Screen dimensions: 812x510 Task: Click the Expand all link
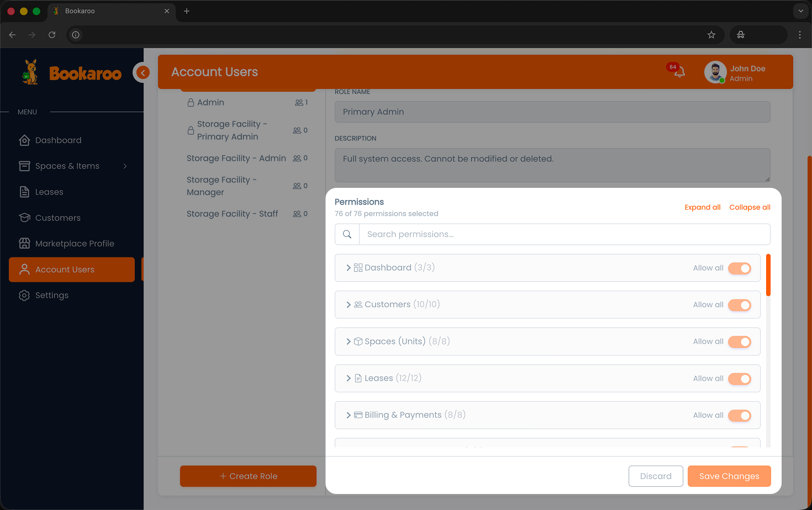click(x=702, y=207)
